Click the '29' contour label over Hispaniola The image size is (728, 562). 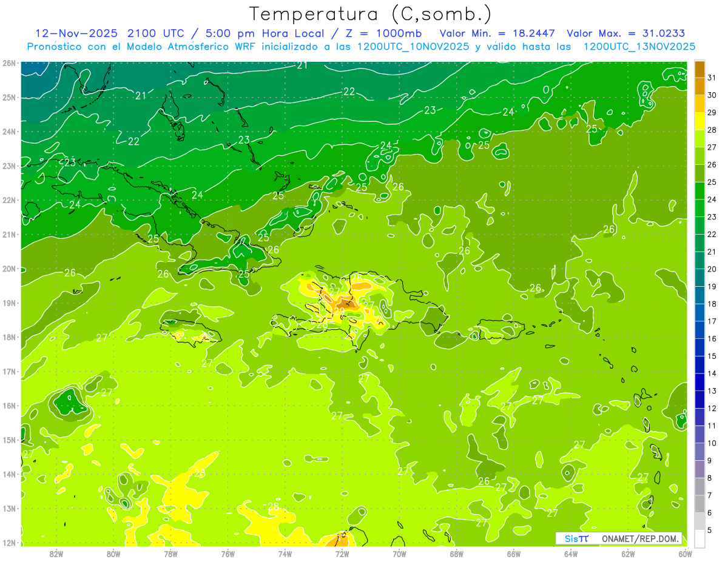[339, 312]
